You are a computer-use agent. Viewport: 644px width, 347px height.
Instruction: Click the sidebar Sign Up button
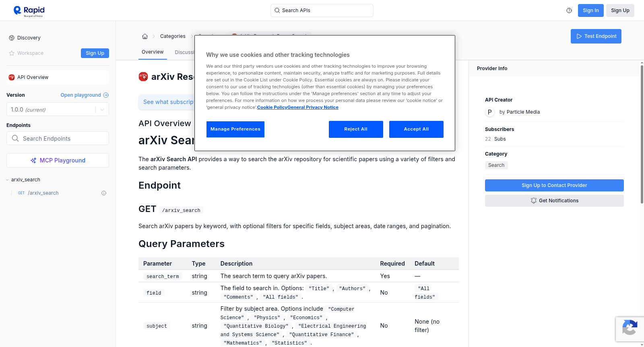pyautogui.click(x=95, y=53)
